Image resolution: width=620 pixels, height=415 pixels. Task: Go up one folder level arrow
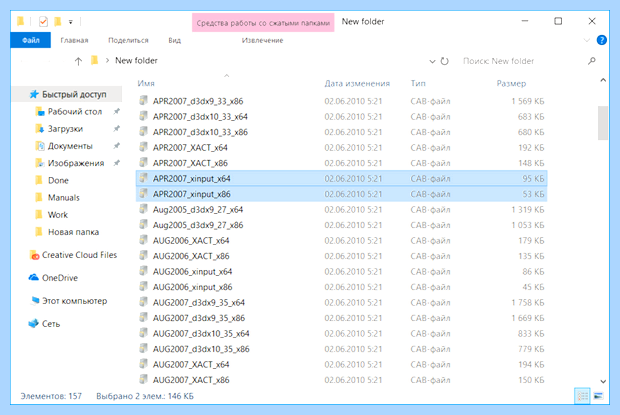click(78, 61)
